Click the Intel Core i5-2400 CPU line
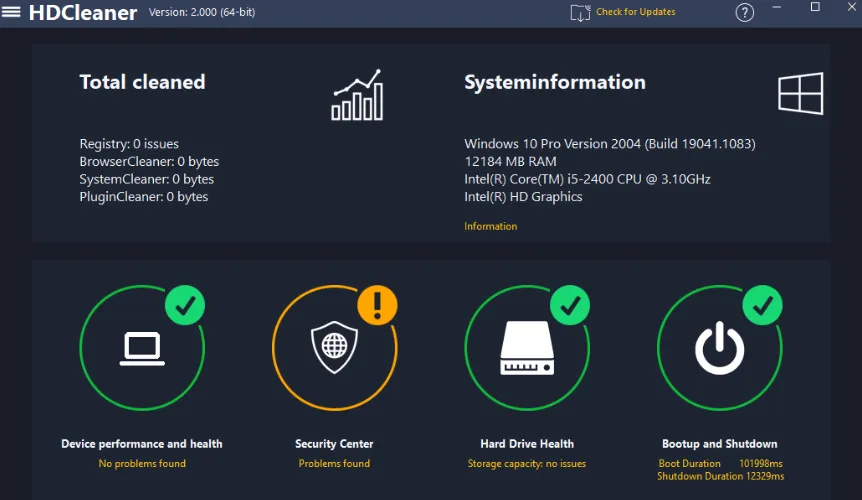This screenshot has width=862, height=500. [587, 179]
